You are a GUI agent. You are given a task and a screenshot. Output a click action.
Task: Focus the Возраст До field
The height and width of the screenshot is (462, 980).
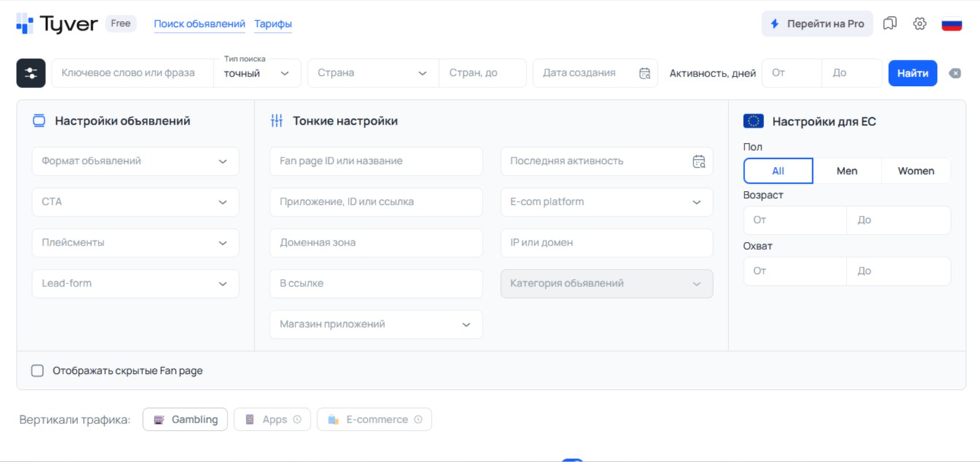click(898, 220)
